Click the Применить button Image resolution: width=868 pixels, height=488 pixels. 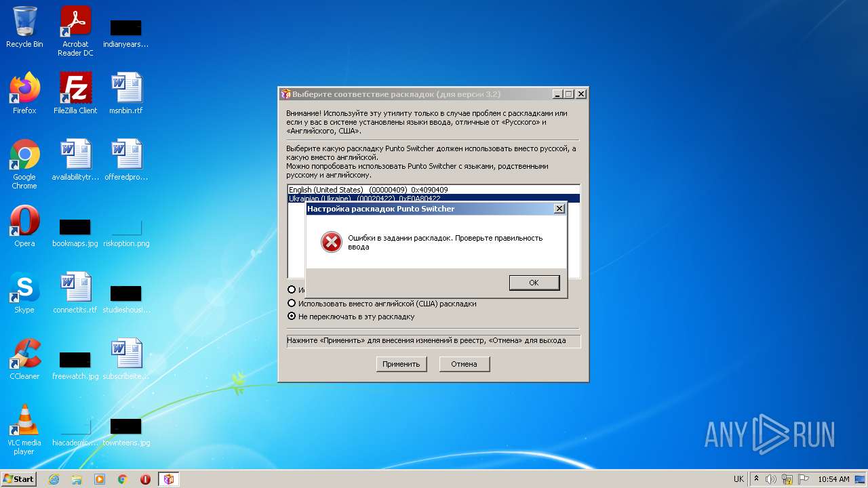point(401,364)
